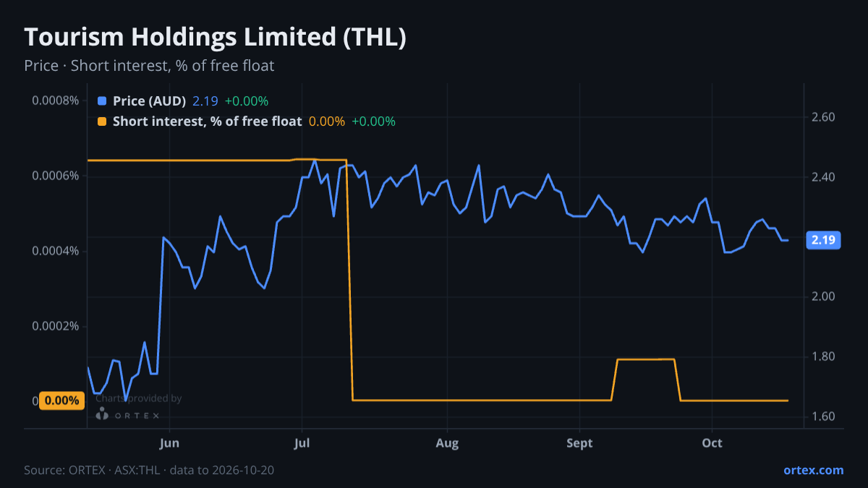Click the 1.80 right axis label
The height and width of the screenshot is (488, 868).
coord(825,356)
